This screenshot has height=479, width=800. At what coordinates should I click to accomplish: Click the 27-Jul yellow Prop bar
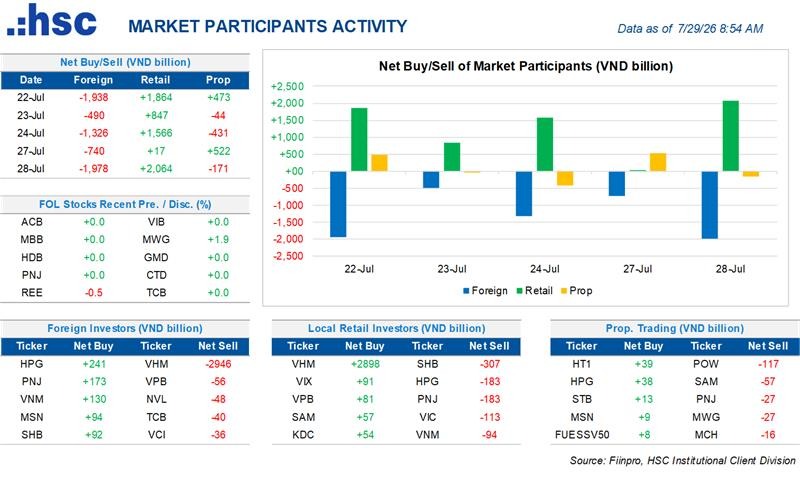tap(658, 162)
